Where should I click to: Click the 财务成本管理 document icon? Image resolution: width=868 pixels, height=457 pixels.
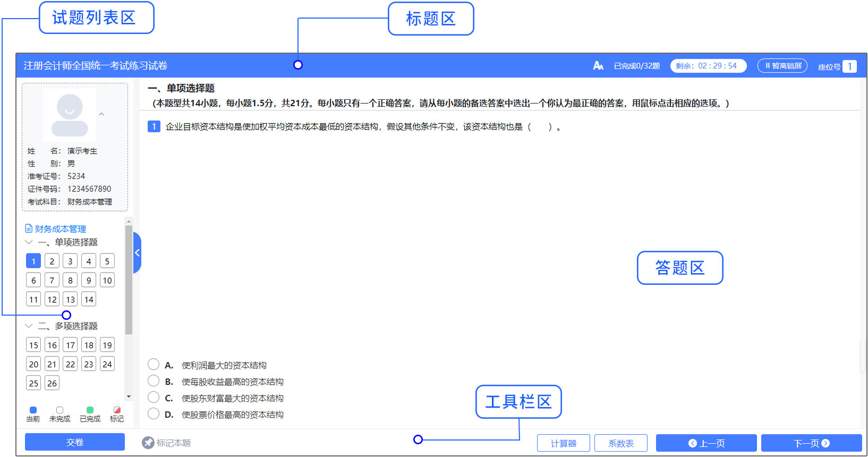pyautogui.click(x=29, y=228)
